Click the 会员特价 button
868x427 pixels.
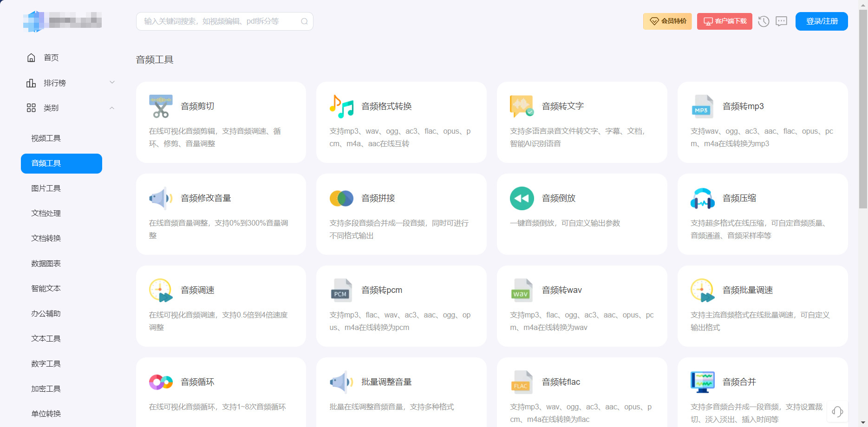click(667, 21)
